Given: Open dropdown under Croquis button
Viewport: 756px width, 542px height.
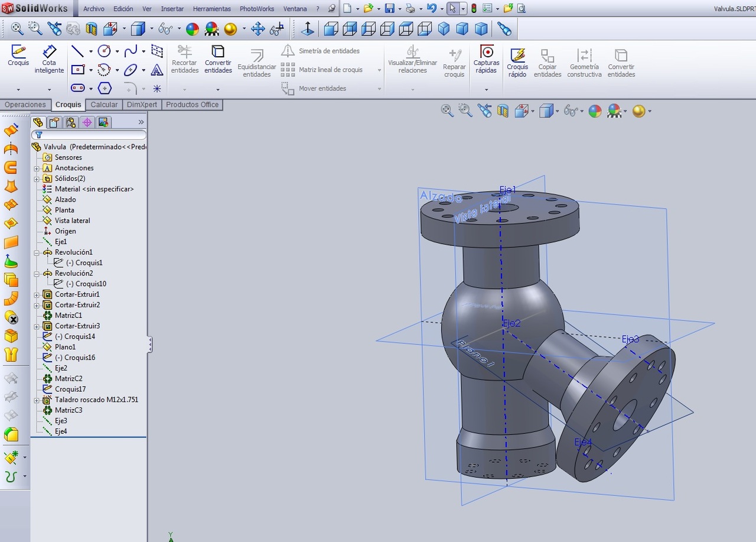Looking at the screenshot, I should [18, 90].
